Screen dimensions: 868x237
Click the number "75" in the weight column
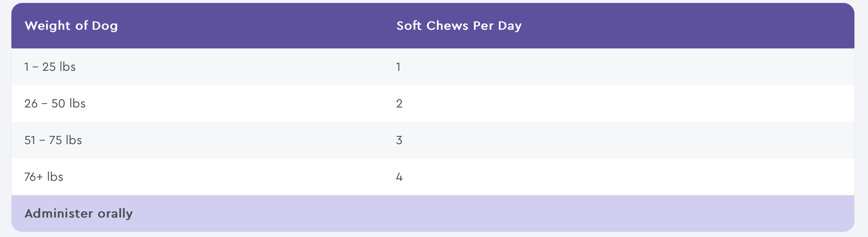point(55,140)
